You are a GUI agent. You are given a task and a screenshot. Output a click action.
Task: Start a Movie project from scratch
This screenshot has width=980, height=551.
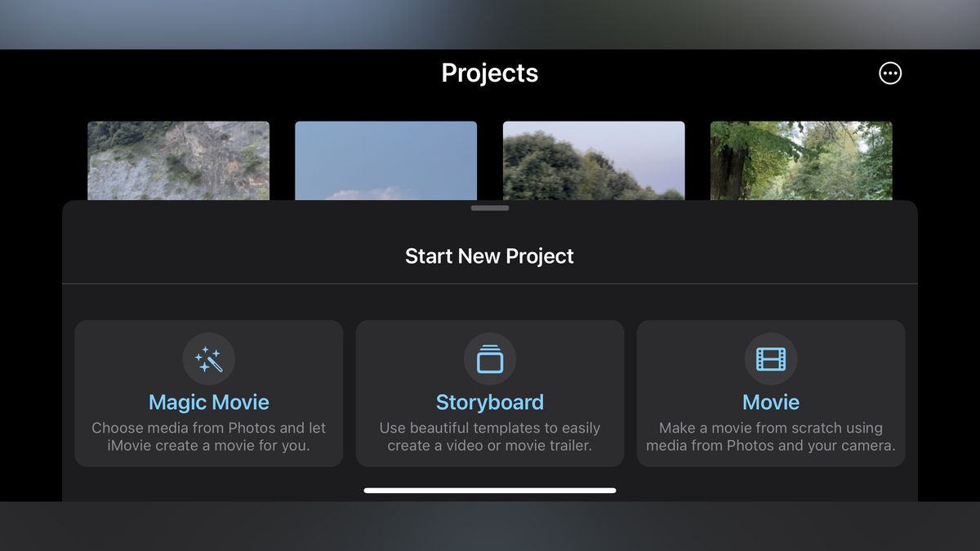pyautogui.click(x=771, y=393)
